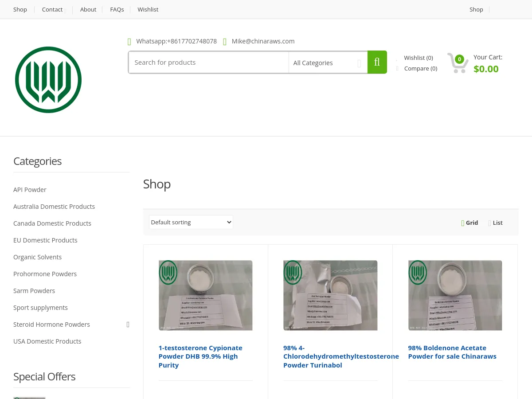Click the cart item count badge

click(x=459, y=59)
